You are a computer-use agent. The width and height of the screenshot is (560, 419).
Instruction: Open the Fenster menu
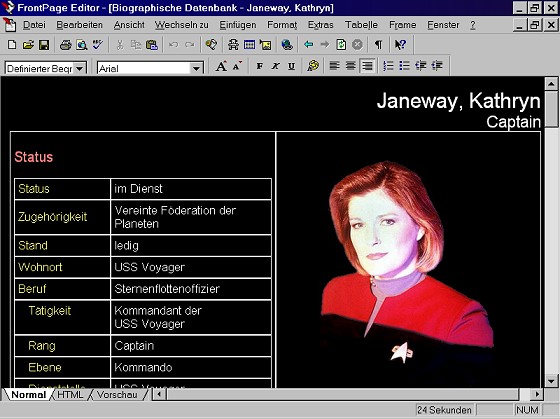pos(443,25)
